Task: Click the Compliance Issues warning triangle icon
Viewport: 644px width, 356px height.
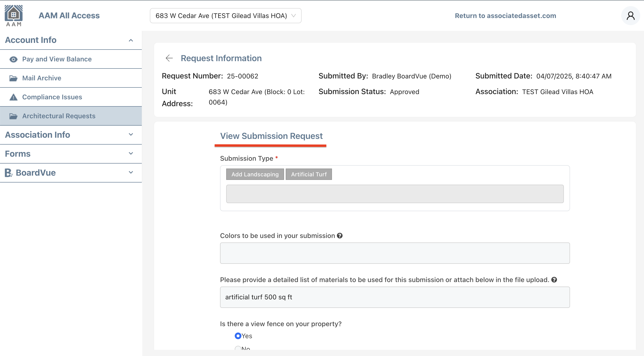Action: coord(13,97)
